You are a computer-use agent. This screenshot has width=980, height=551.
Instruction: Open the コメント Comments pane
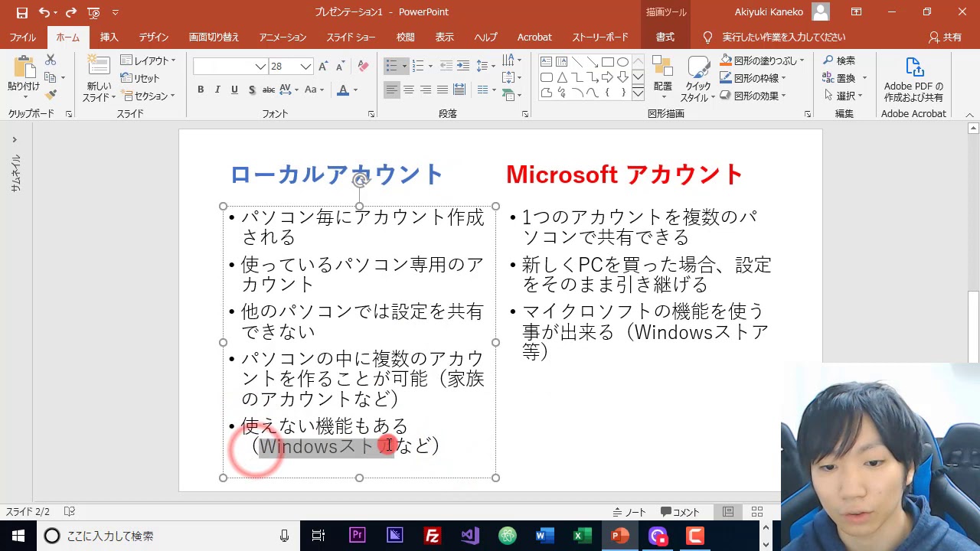pyautogui.click(x=680, y=512)
